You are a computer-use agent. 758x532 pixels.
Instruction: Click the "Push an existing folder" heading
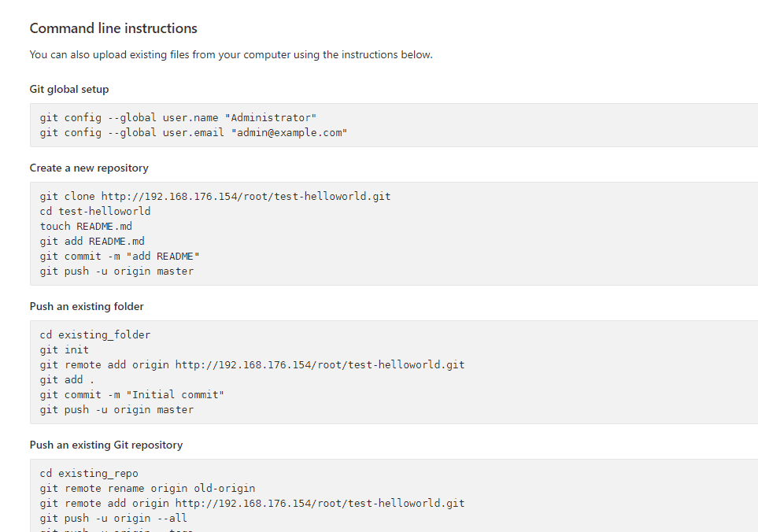[x=87, y=306]
